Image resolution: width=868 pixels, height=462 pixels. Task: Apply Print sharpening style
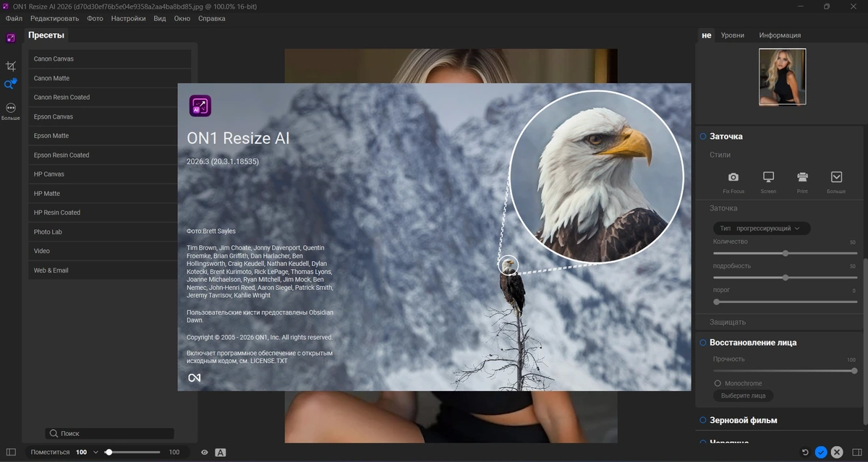[802, 182]
